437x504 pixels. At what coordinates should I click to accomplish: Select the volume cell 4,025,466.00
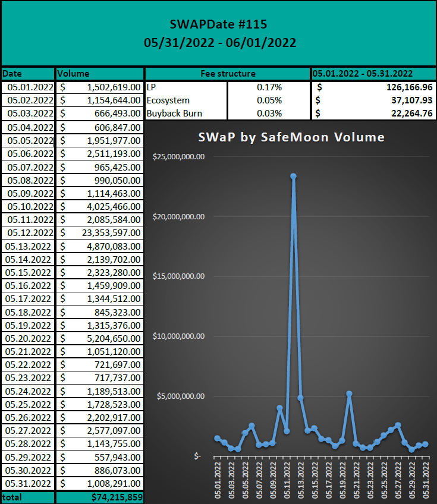[100, 207]
